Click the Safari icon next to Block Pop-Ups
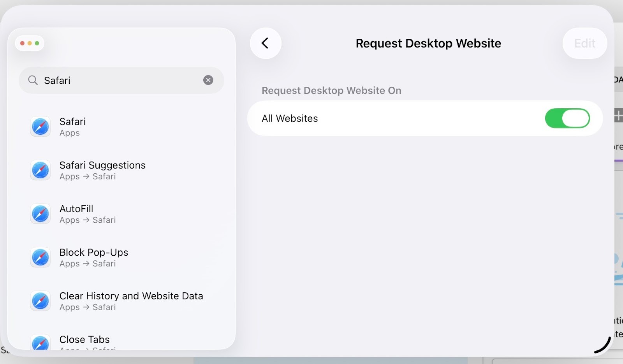This screenshot has height=364, width=623. click(40, 258)
